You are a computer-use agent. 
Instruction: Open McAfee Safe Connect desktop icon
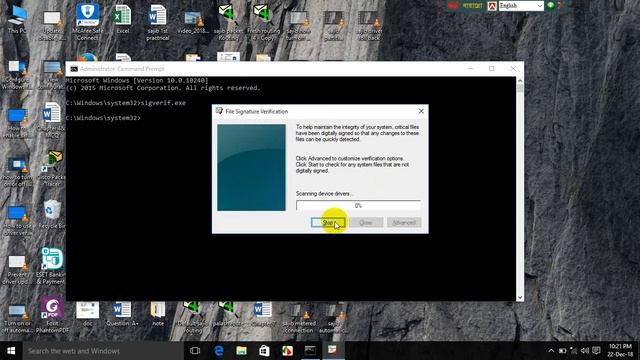pyautogui.click(x=87, y=22)
